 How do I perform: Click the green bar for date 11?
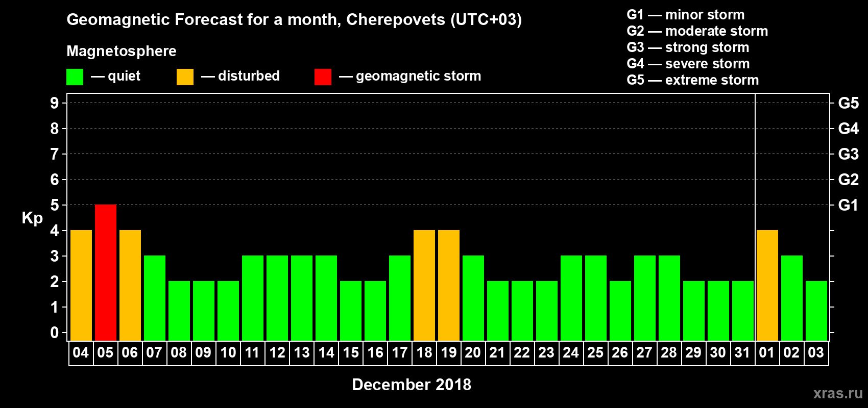(x=253, y=298)
